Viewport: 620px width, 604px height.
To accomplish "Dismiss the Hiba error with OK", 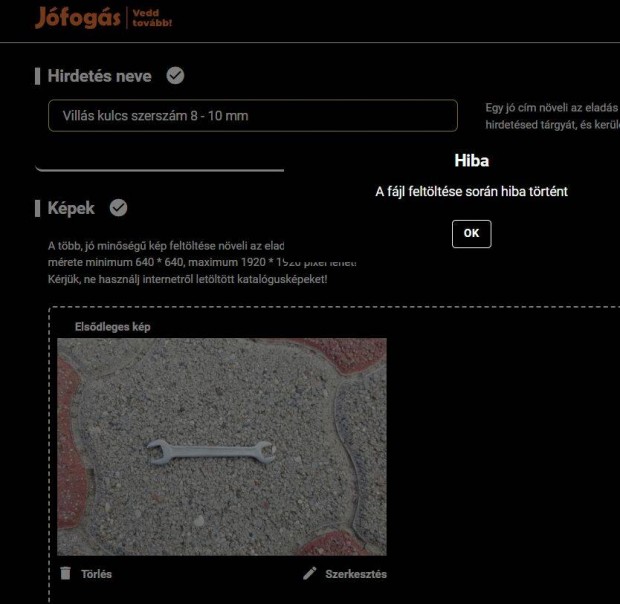I will 471,234.
